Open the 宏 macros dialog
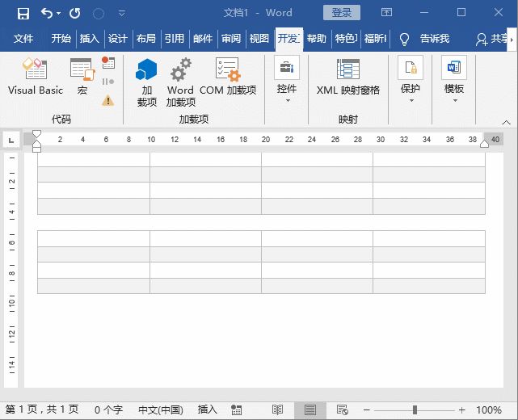The image size is (518, 420). coord(82,76)
